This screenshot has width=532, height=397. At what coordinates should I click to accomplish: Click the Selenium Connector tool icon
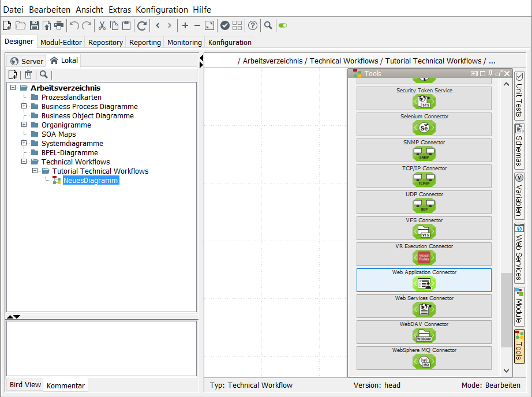coord(424,128)
